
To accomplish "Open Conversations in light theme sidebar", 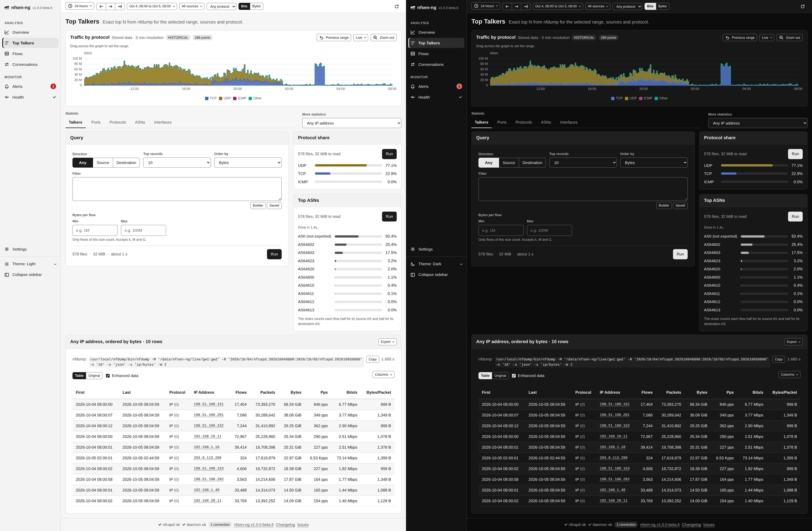I will coord(30,65).
